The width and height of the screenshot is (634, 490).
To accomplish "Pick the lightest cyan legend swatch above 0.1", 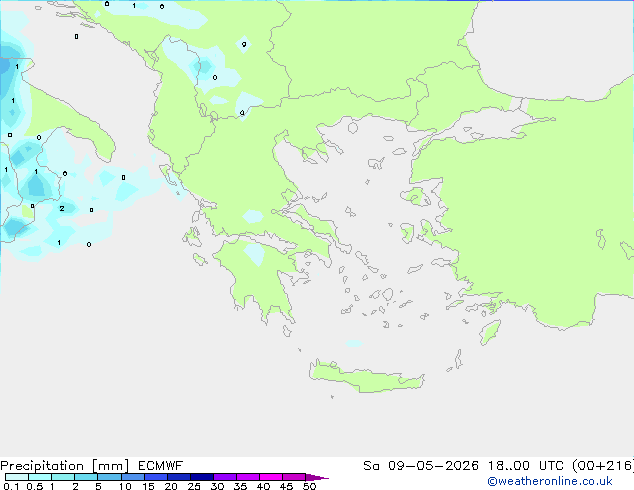I will [x=17, y=477].
